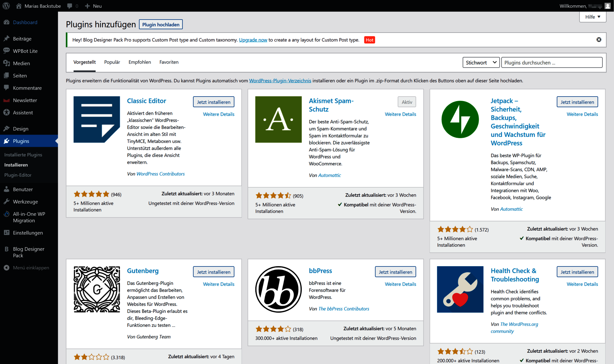614x364 pixels.
Task: Open Weitere Details for Jetpack
Action: pyautogui.click(x=582, y=114)
